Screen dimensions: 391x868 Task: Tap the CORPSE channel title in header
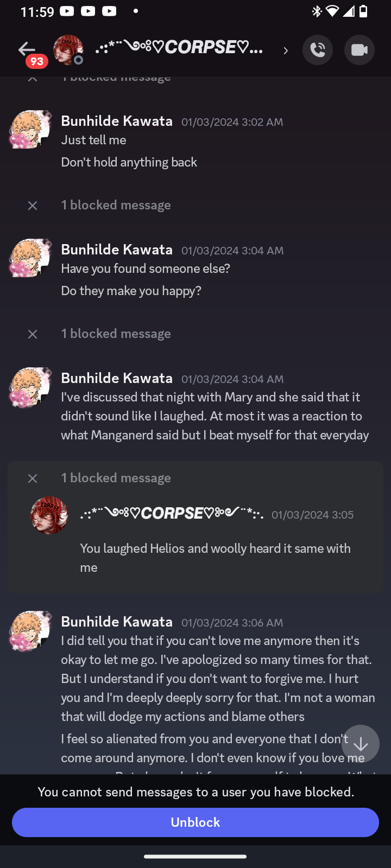tap(179, 48)
